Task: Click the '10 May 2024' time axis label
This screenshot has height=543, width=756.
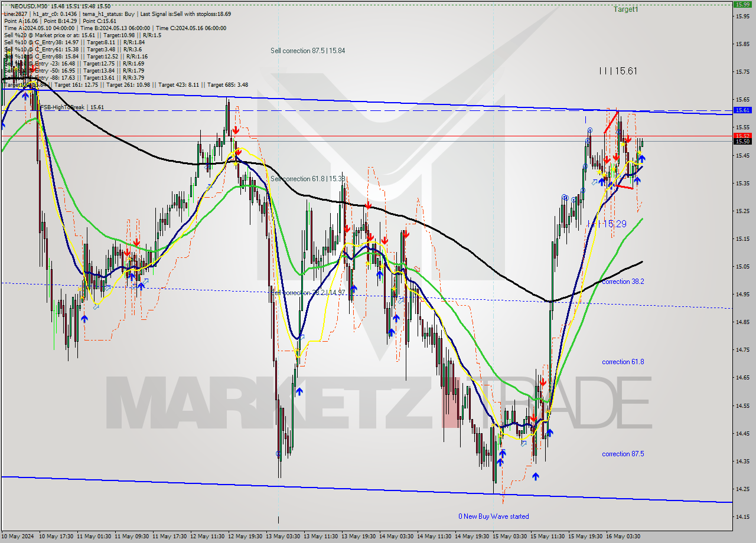Action: (18, 537)
